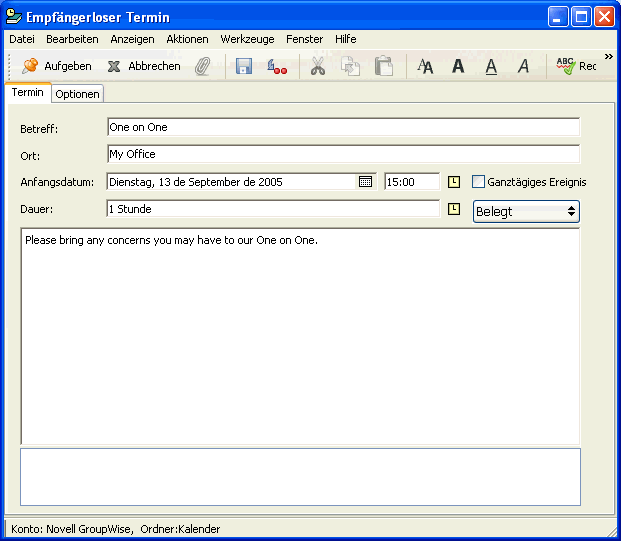Screen dimensions: 621x541
Task: Click the copy icon in toolbar
Action: (x=350, y=66)
